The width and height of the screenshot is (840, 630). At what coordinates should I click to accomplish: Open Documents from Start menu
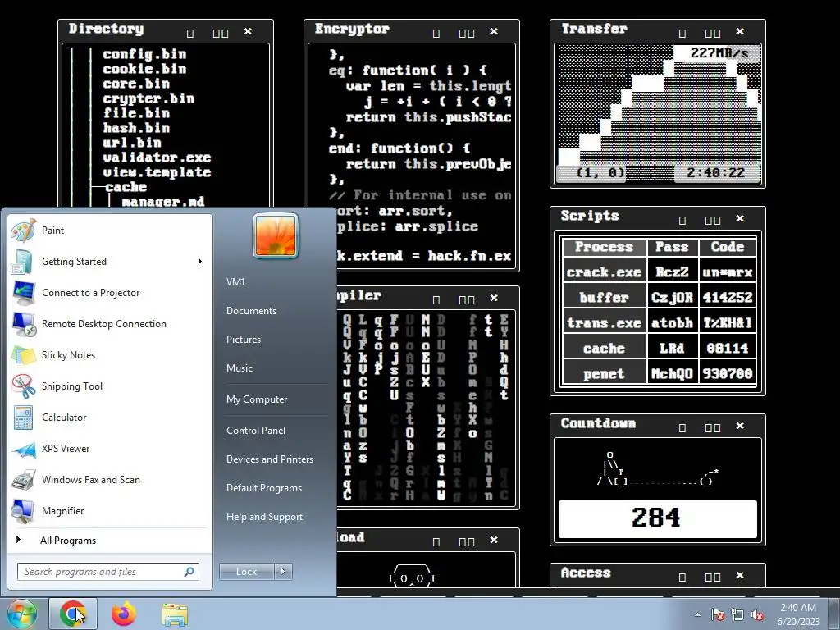pos(251,311)
